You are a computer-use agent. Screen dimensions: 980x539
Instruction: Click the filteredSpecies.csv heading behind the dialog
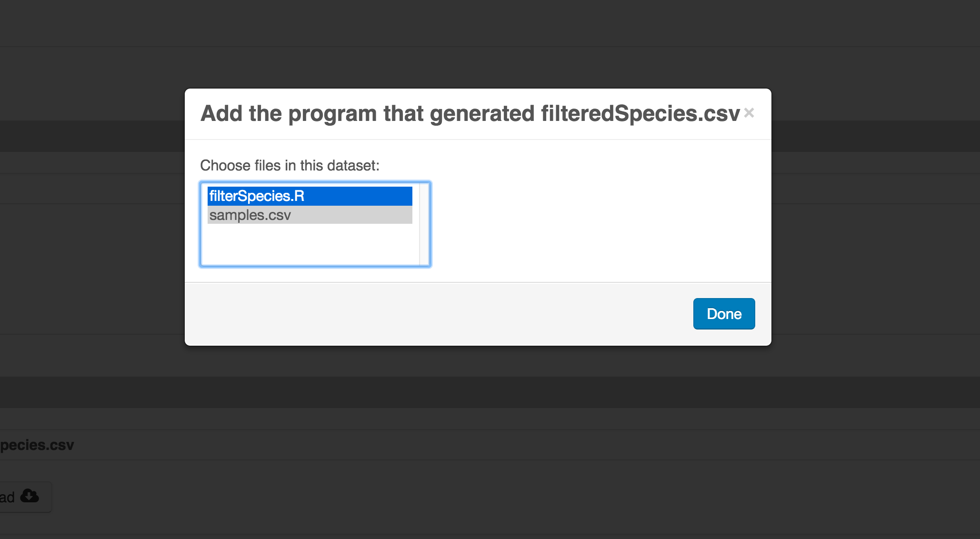coord(37,445)
